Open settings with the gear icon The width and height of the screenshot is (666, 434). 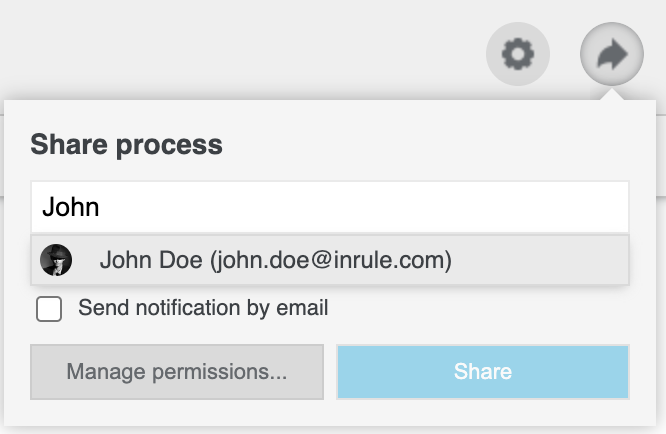(518, 54)
